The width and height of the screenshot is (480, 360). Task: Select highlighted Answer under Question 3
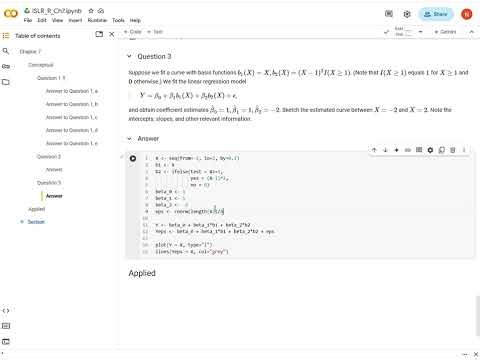pos(54,196)
